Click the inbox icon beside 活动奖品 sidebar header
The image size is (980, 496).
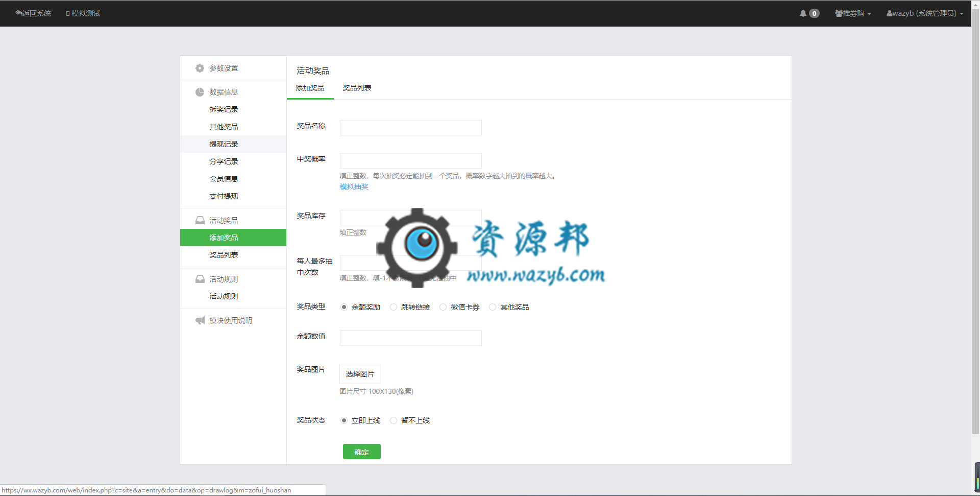200,220
